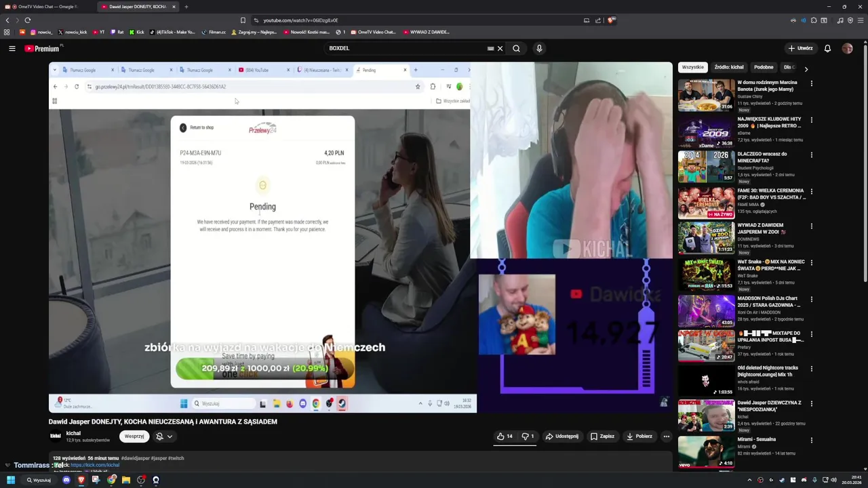The height and width of the screenshot is (488, 868).
Task: Run the search with the magnifier button
Action: 516,48
